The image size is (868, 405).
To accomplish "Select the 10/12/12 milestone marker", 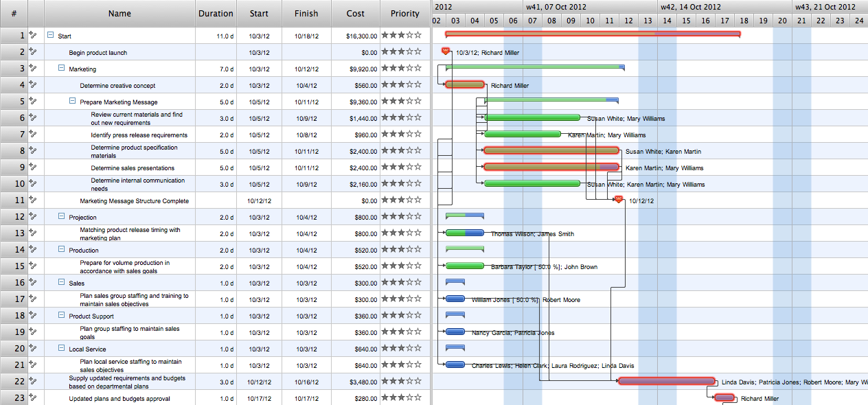I will pos(618,200).
